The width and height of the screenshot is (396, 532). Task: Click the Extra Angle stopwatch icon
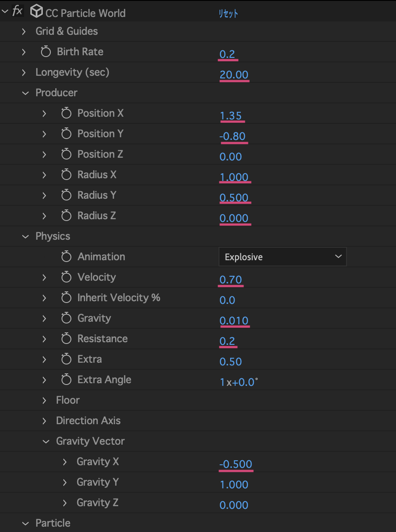point(66,380)
